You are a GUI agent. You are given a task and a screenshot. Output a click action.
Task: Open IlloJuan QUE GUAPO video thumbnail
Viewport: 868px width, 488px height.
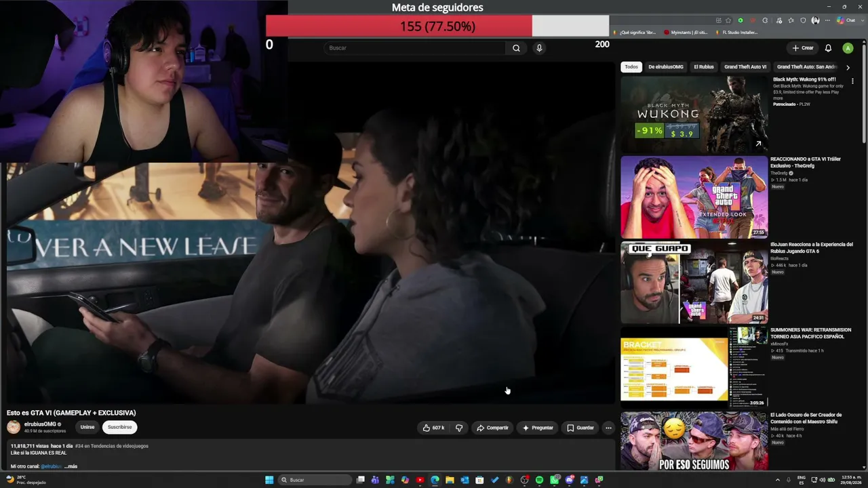click(694, 283)
